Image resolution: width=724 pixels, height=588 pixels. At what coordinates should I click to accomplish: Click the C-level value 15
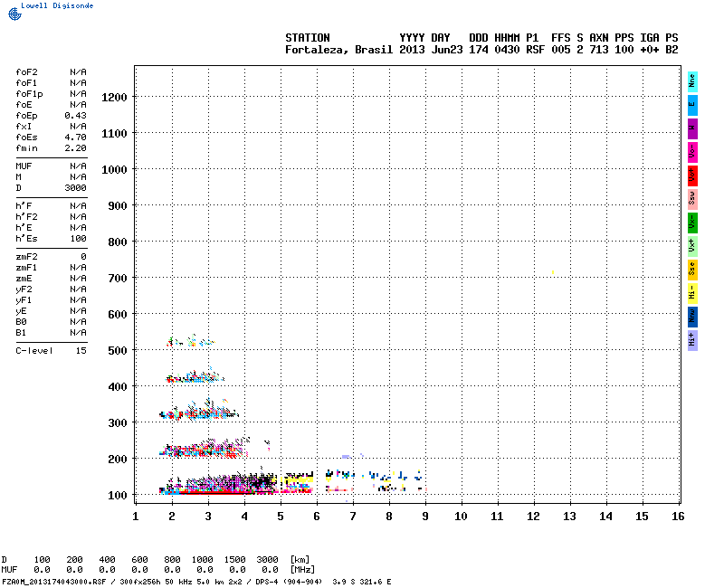(81, 351)
